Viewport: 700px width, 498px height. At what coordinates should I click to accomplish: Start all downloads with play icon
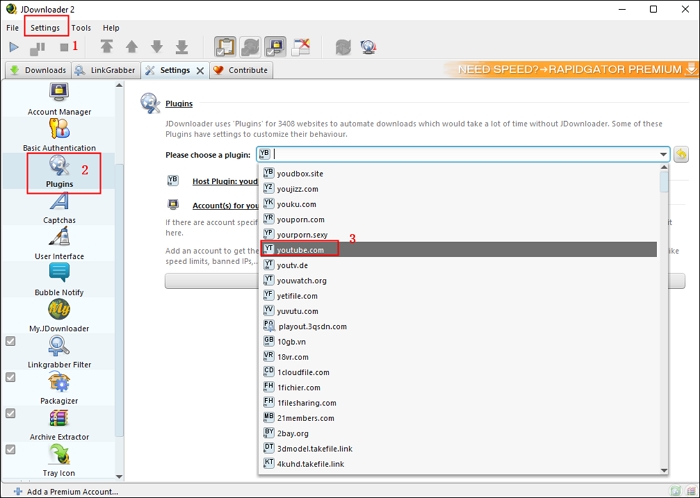tap(14, 47)
